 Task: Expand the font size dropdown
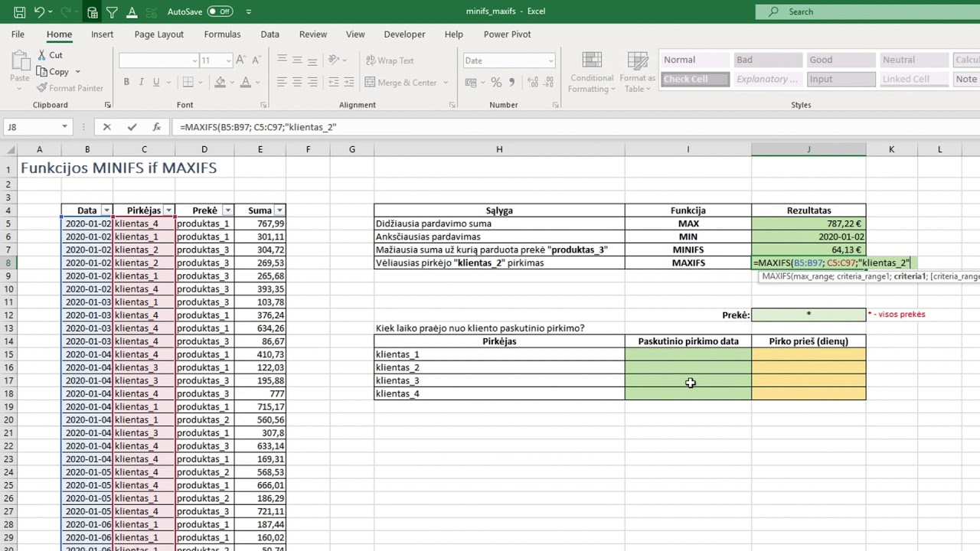point(228,60)
